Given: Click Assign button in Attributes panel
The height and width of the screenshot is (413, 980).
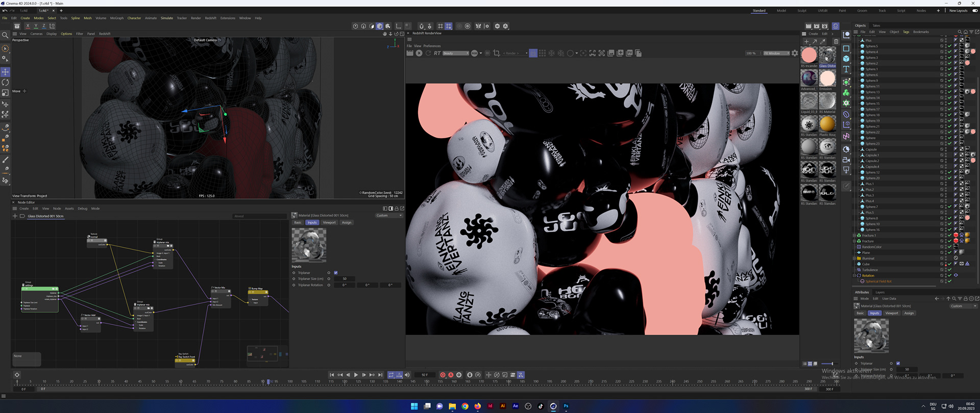Looking at the screenshot, I should 909,313.
